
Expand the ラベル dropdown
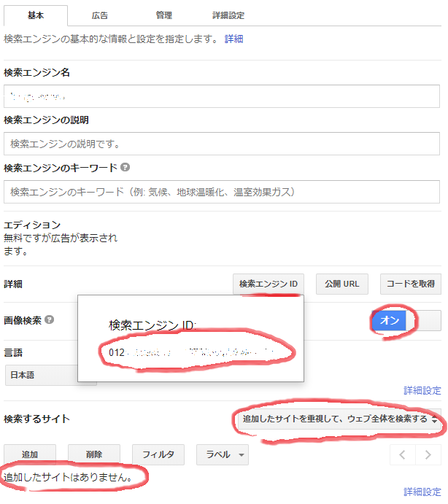(x=222, y=455)
